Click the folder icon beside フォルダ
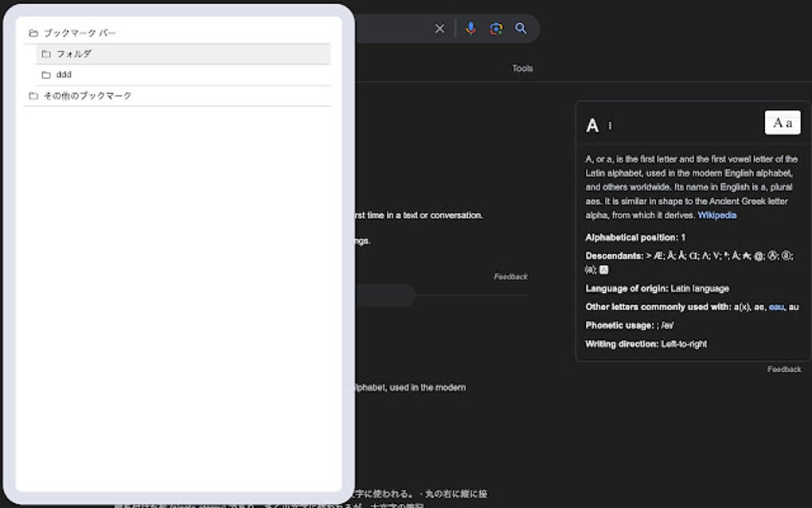Viewport: 812px width, 508px height. pos(45,53)
